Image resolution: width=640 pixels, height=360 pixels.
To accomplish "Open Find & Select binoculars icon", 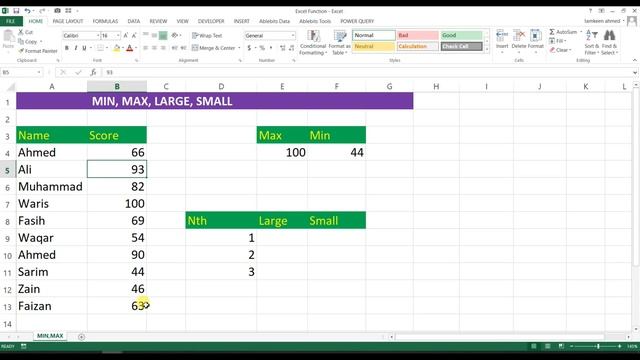I will point(609,36).
